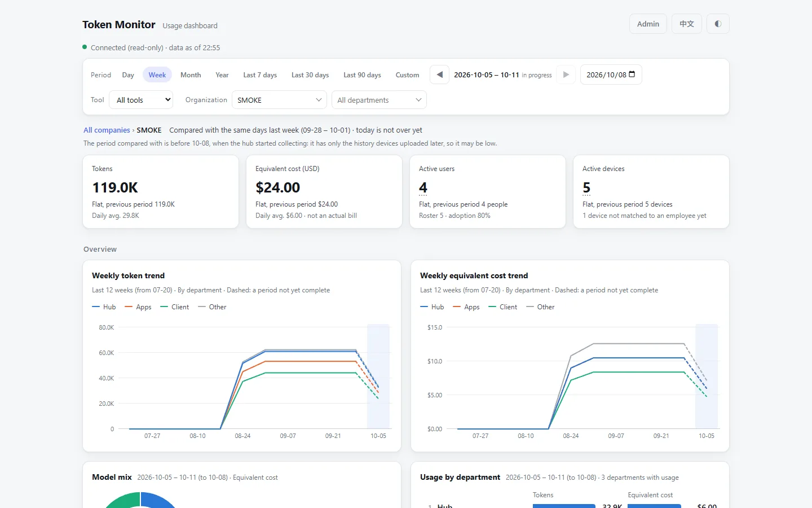
Task: Choose the Last 90 days period
Action: pyautogui.click(x=362, y=75)
